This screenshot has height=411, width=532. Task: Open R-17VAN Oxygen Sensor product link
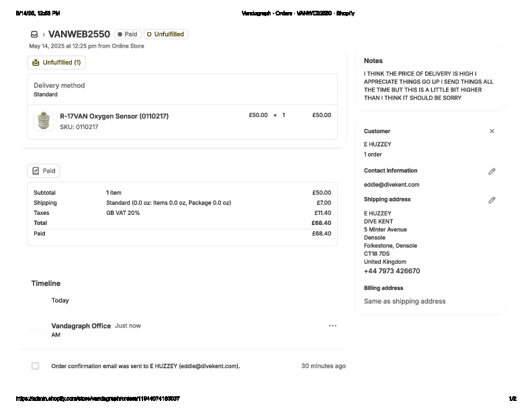click(114, 116)
